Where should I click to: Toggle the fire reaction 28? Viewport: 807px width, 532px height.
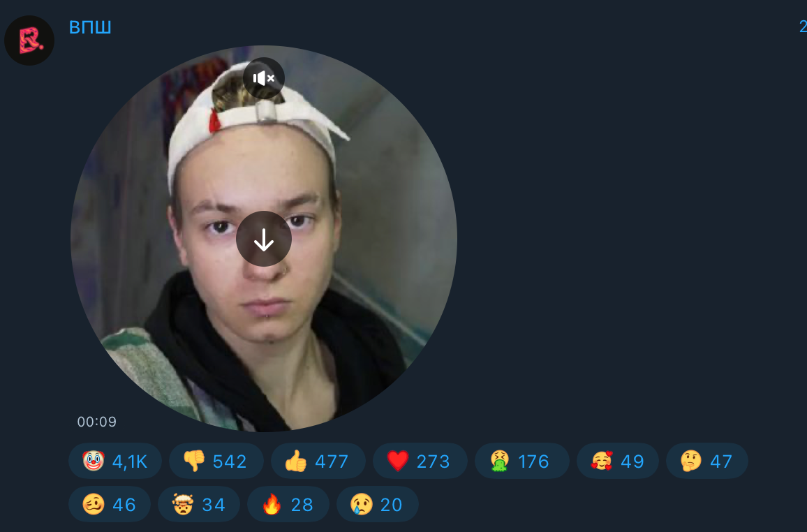coord(288,504)
